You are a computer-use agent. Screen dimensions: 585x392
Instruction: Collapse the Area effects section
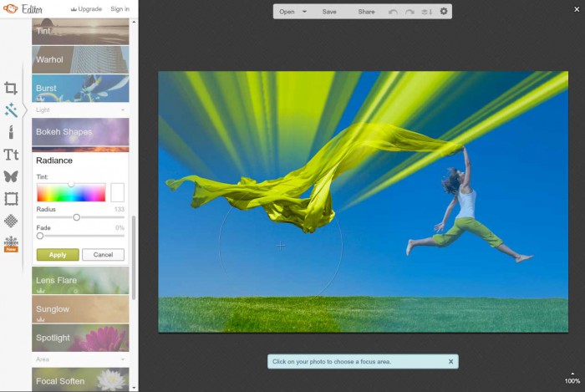[x=123, y=359]
